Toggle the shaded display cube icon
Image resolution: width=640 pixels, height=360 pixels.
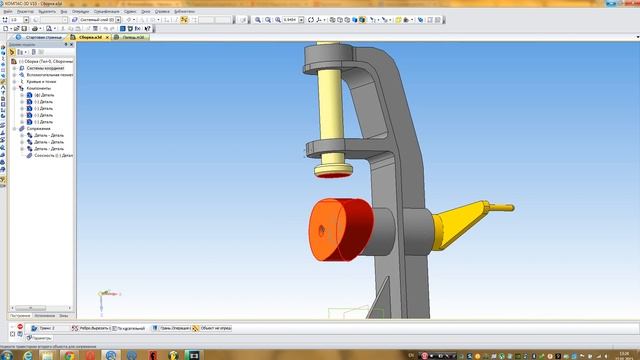click(x=355, y=20)
